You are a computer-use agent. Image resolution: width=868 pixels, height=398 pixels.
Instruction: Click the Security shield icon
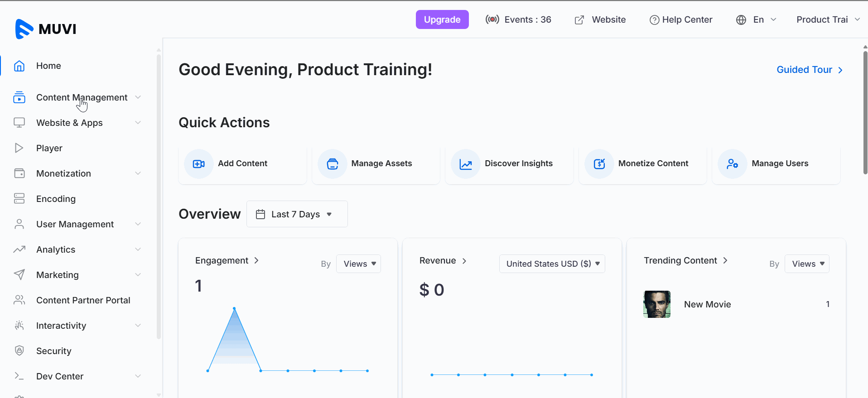[19, 351]
